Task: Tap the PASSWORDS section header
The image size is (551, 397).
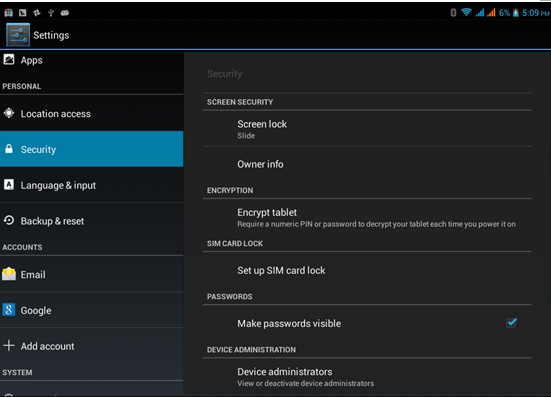Action: (x=229, y=297)
